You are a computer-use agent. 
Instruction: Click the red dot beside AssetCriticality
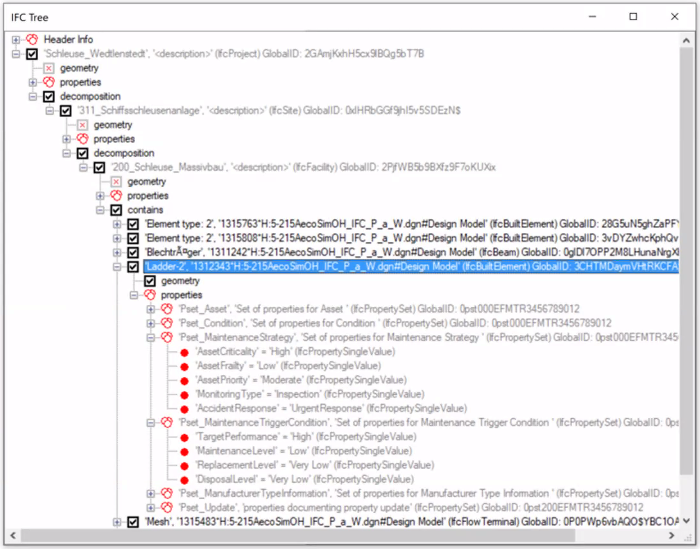[184, 352]
